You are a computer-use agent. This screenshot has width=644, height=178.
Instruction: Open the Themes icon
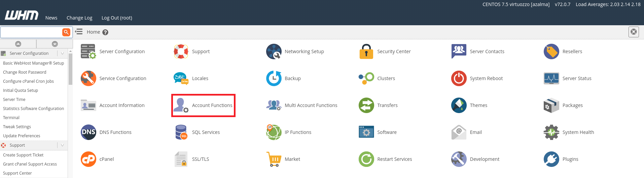459,105
